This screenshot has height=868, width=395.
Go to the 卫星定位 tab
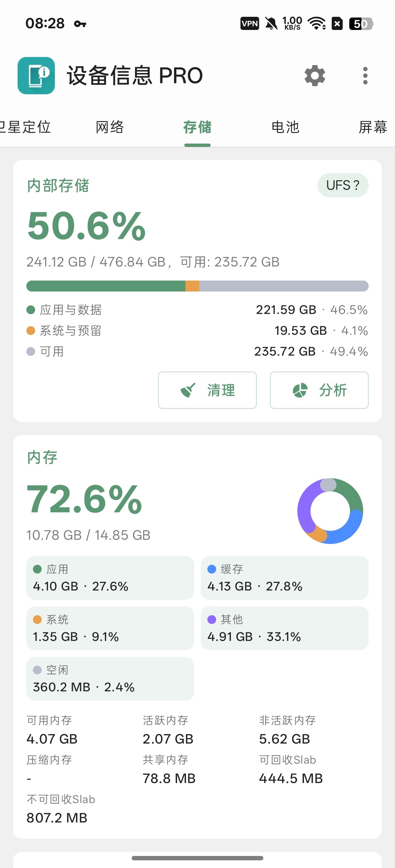[25, 127]
